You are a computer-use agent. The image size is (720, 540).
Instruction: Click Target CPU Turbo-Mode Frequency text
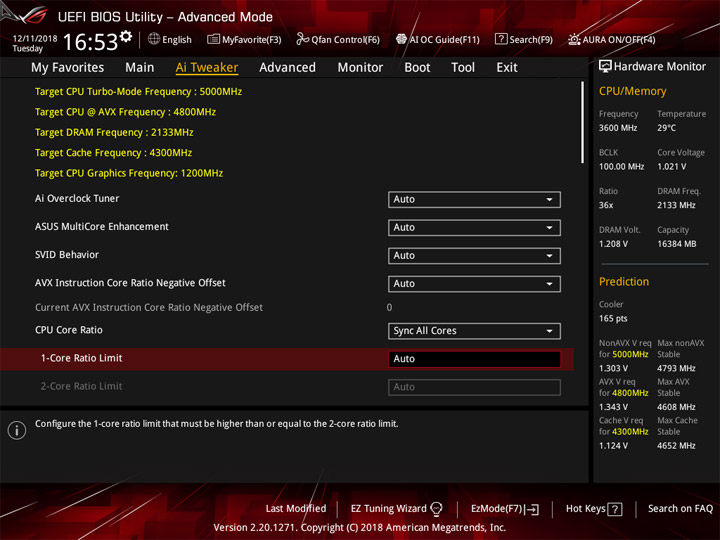pos(138,91)
